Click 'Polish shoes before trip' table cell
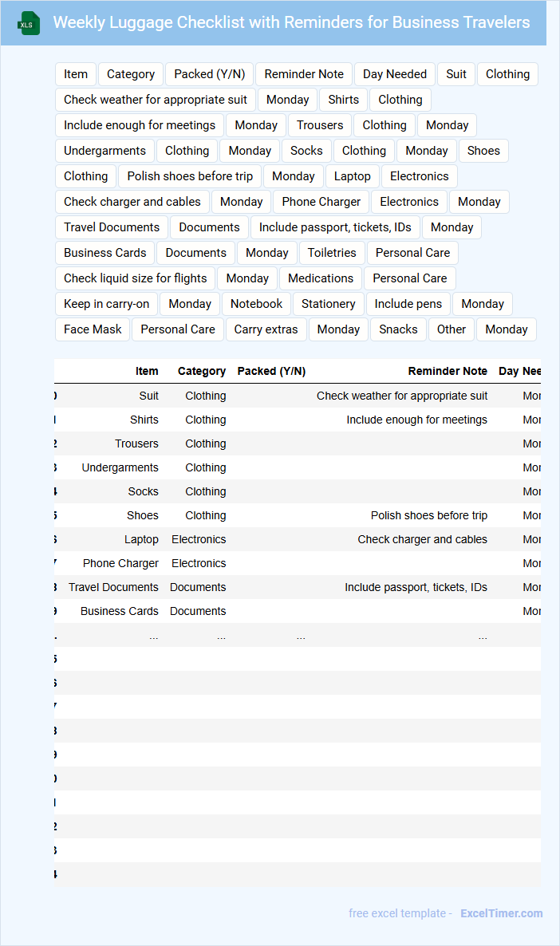This screenshot has height=946, width=560. click(x=429, y=515)
